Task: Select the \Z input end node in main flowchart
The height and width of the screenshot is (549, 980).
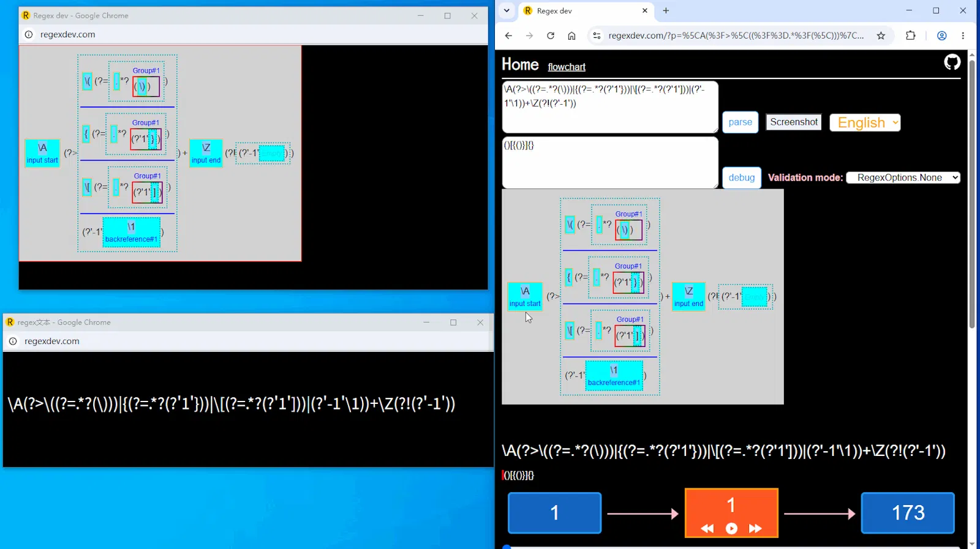Action: tap(688, 297)
